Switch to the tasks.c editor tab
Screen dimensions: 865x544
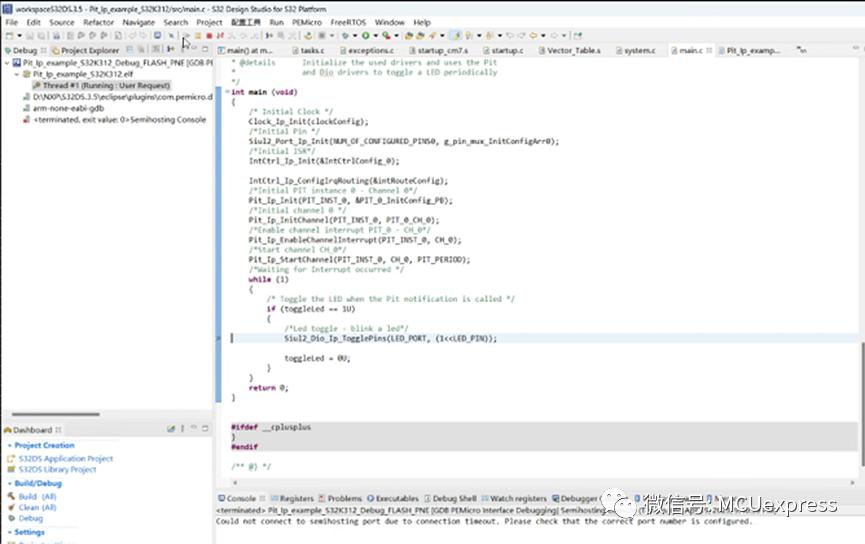308,50
